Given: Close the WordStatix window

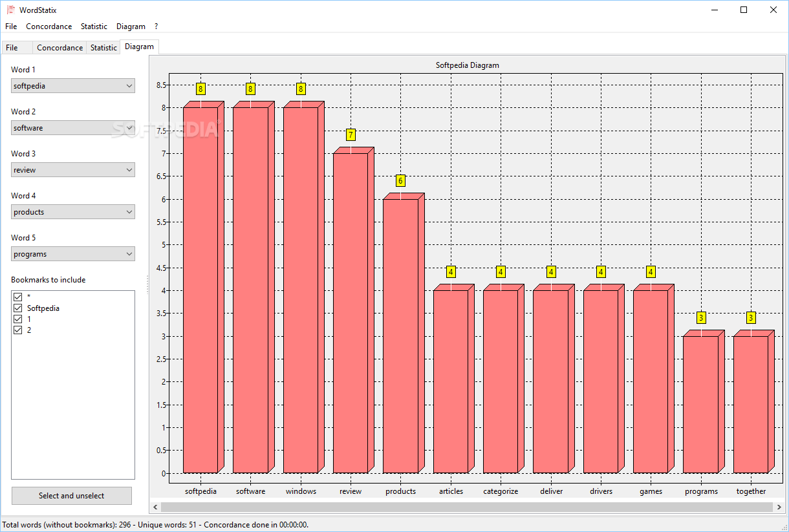Looking at the screenshot, I should pyautogui.click(x=773, y=10).
